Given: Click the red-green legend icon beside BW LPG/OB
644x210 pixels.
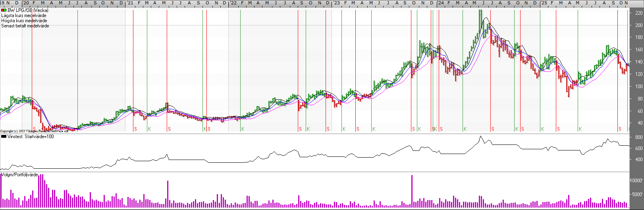Looking at the screenshot, I should [x=4, y=10].
